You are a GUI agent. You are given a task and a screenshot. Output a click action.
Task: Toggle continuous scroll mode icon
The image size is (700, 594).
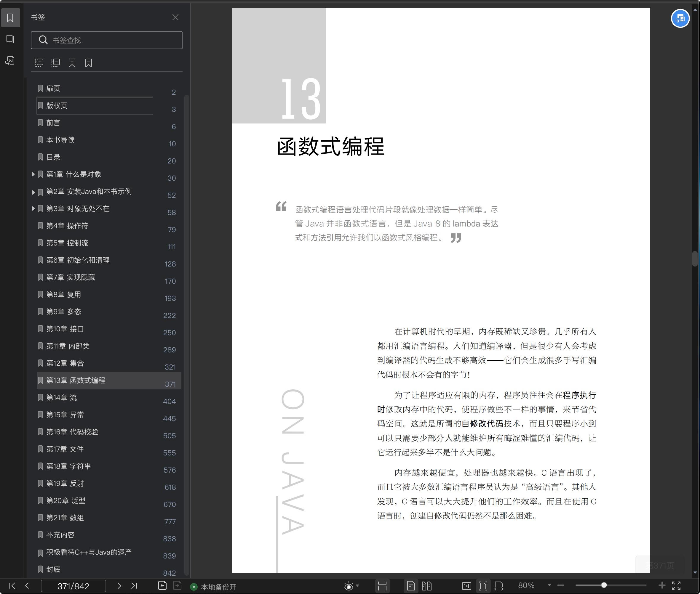tap(382, 586)
